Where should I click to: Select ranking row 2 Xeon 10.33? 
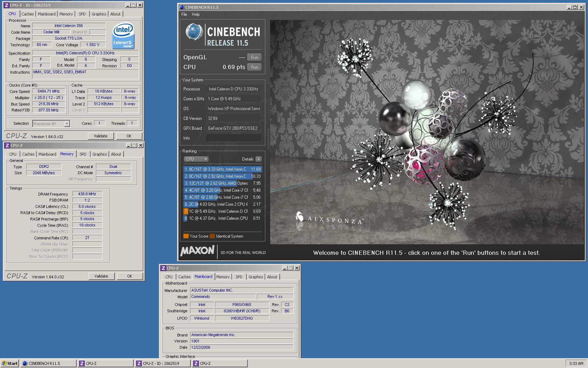(223, 176)
